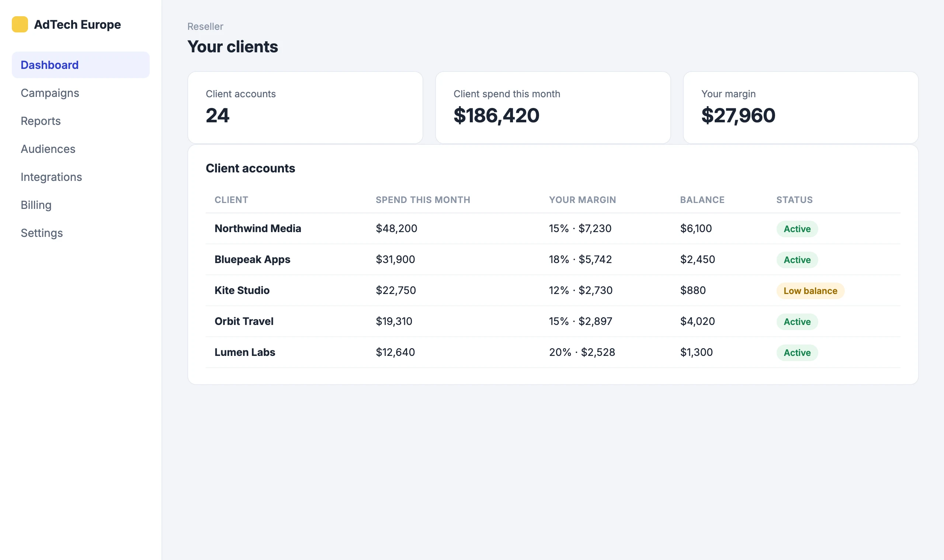
Task: Open Settings from the sidebar
Action: click(80, 233)
